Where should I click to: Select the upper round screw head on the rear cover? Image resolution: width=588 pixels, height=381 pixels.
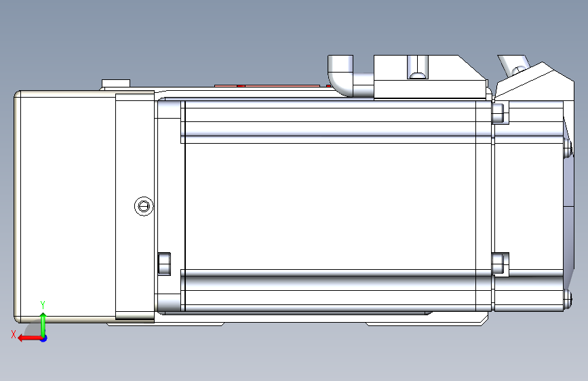(568, 148)
